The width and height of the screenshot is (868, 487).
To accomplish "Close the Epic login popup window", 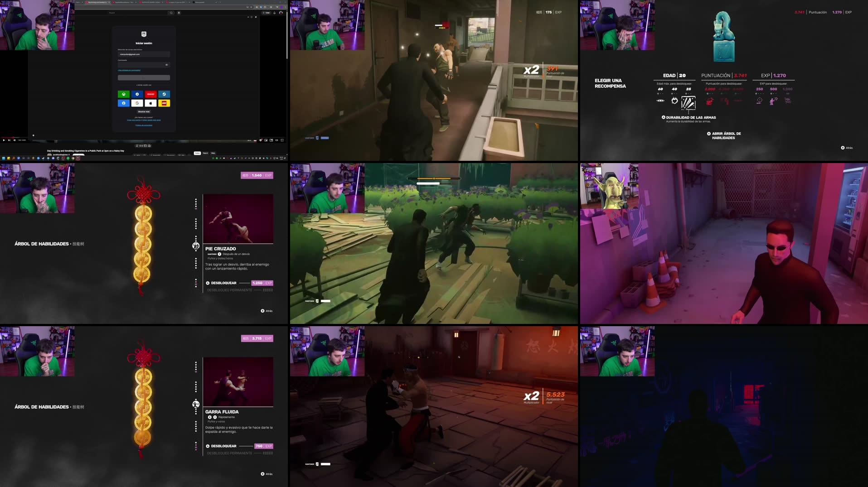I will click(256, 17).
